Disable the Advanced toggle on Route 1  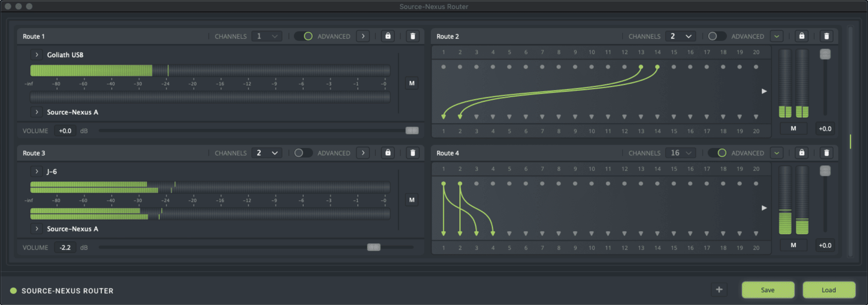pyautogui.click(x=303, y=36)
